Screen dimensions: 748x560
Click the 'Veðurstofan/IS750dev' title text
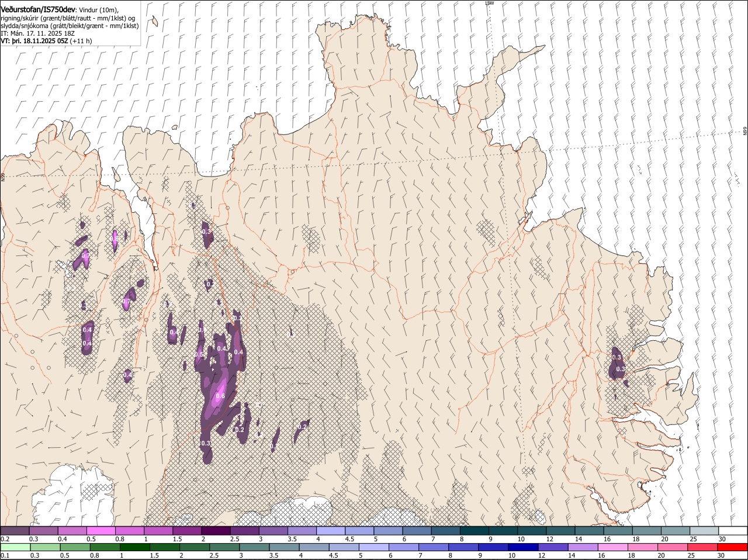point(38,9)
